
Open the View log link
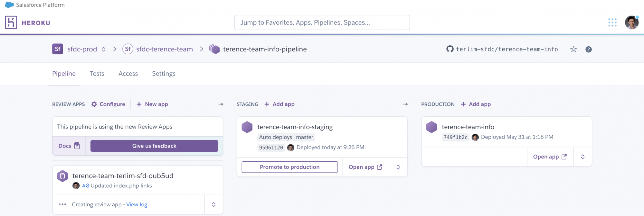click(137, 204)
